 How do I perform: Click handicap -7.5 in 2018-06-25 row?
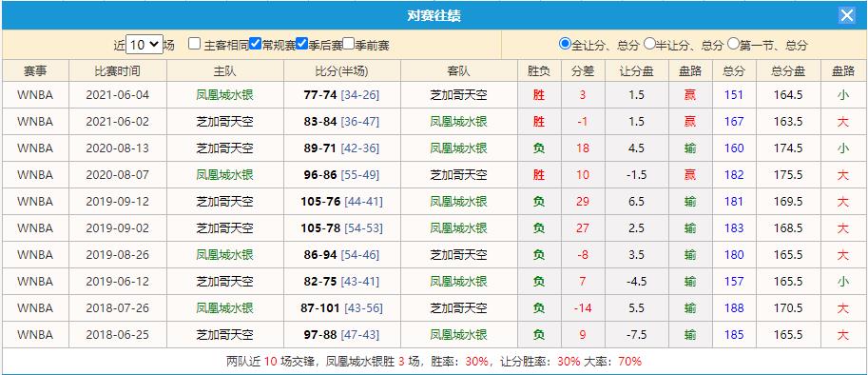[x=637, y=335]
